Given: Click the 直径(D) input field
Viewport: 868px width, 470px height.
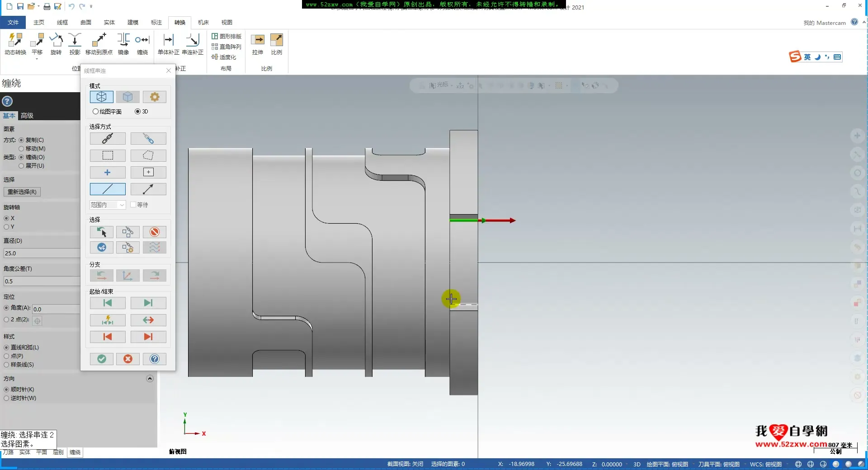Looking at the screenshot, I should click(41, 253).
